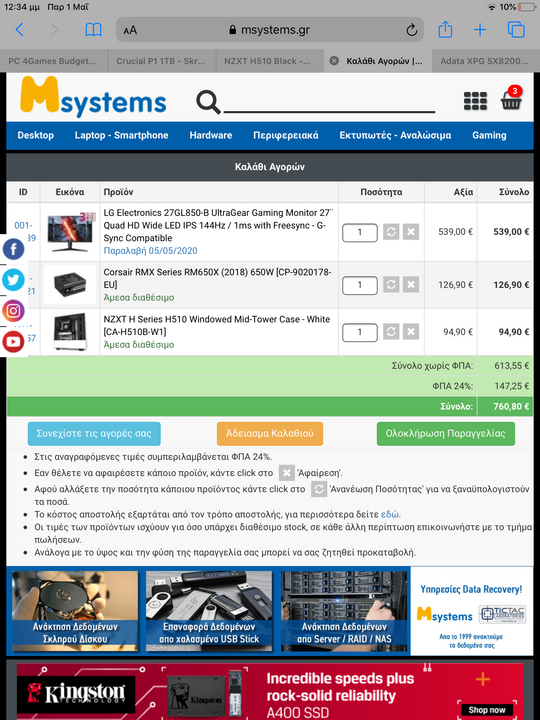Screen dimensions: 540x720
Task: Switch to NZXT H510 Black tab
Action: (270, 61)
